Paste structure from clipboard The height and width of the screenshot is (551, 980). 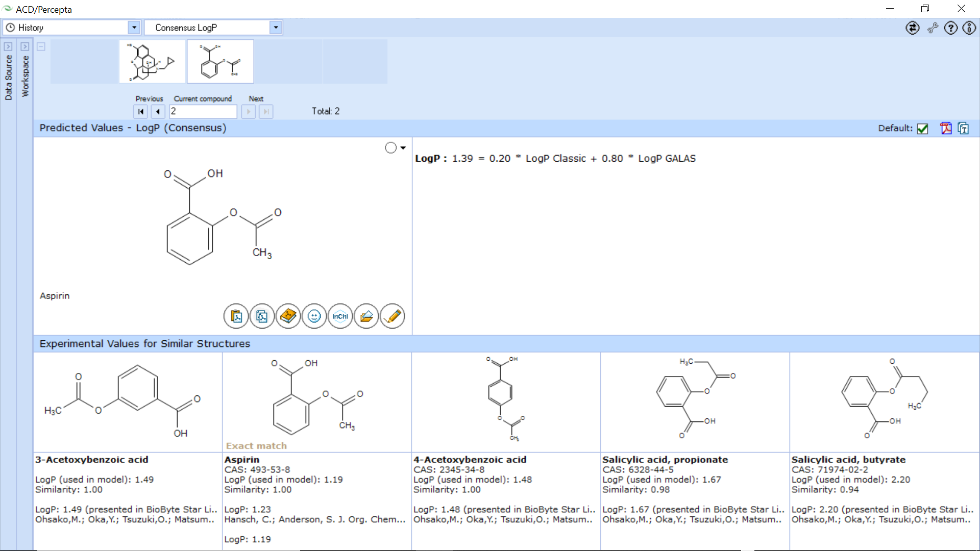[x=236, y=316]
